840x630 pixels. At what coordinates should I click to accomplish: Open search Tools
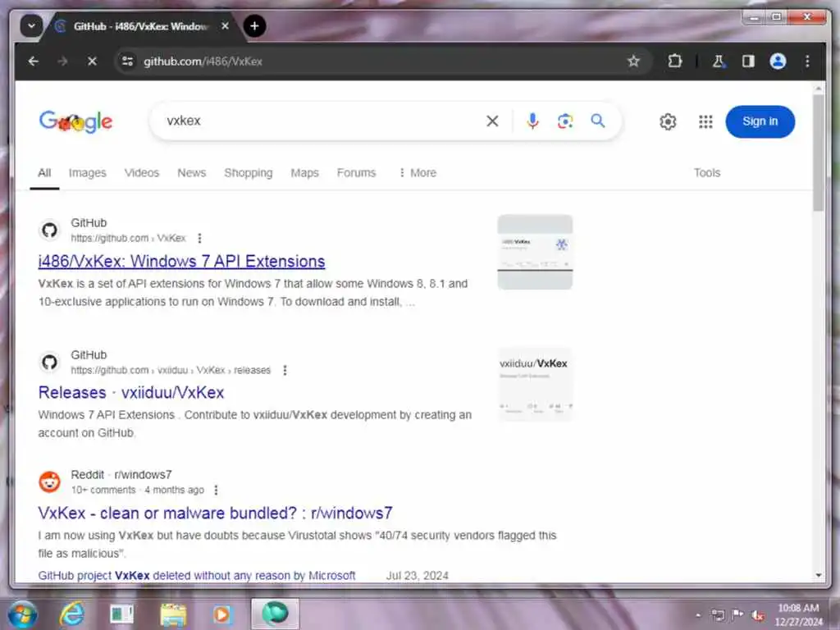click(707, 173)
